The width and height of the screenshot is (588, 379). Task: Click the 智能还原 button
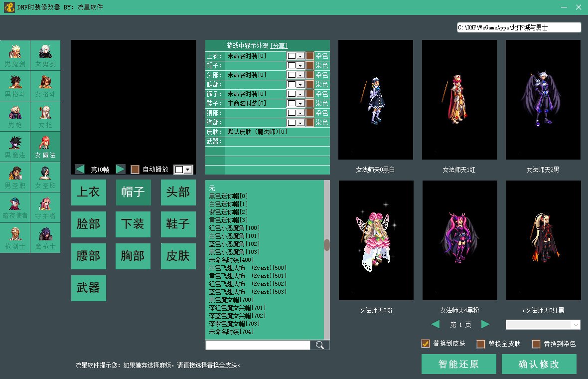pos(458,364)
